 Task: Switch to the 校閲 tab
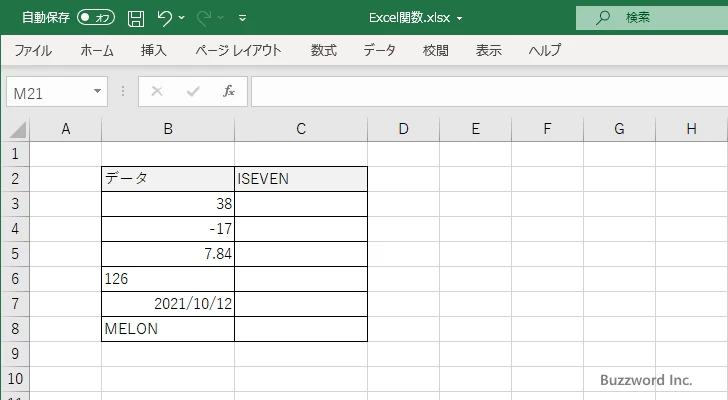pos(436,50)
